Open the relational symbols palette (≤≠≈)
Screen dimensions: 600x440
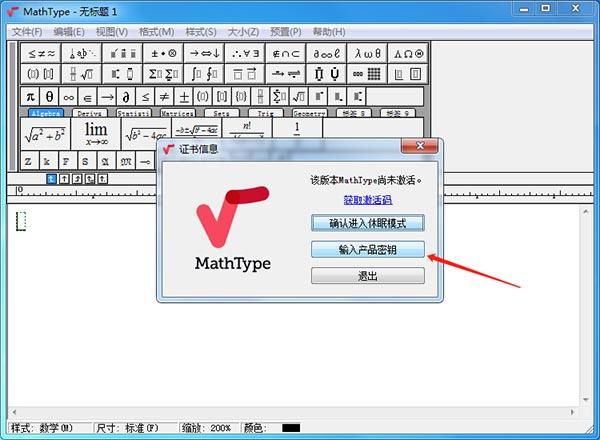point(41,54)
